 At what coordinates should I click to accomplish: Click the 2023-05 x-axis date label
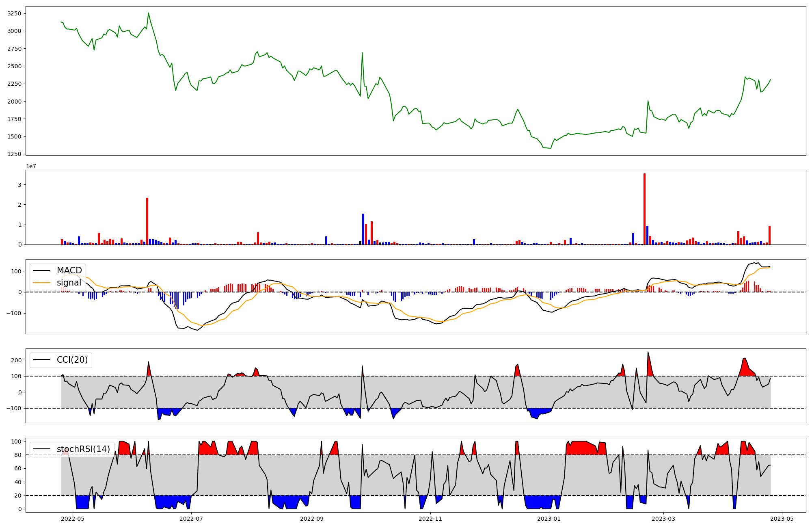782,518
